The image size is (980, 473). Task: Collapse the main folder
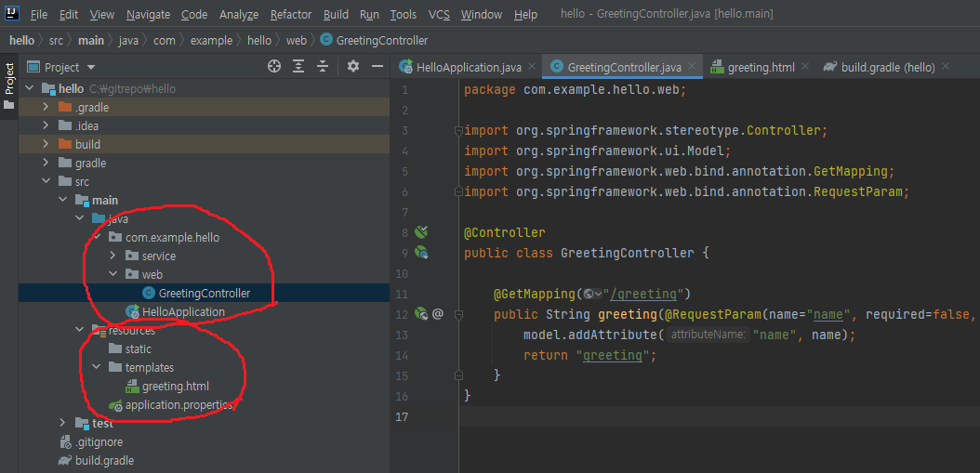[x=62, y=200]
